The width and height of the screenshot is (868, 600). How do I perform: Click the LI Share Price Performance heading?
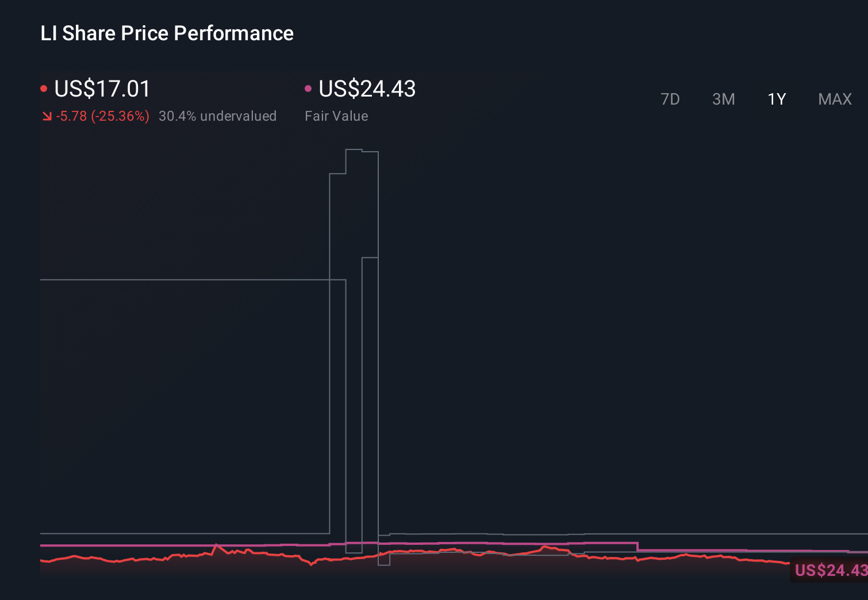point(167,33)
